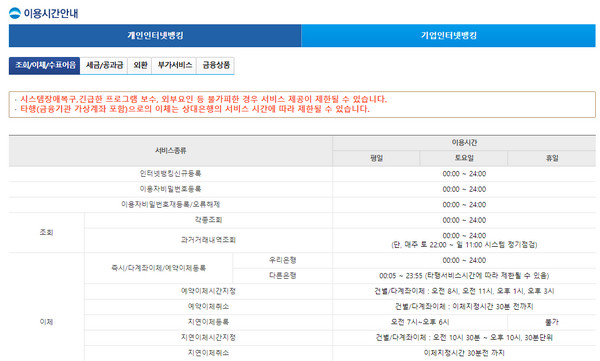Click the 00:00 ~ 24:00 cell for 각종조회

pos(464,220)
